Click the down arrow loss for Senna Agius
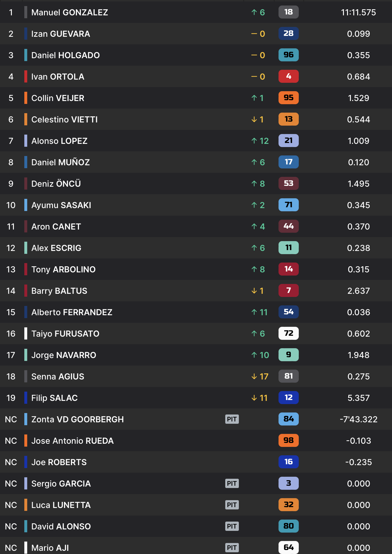 (x=260, y=377)
